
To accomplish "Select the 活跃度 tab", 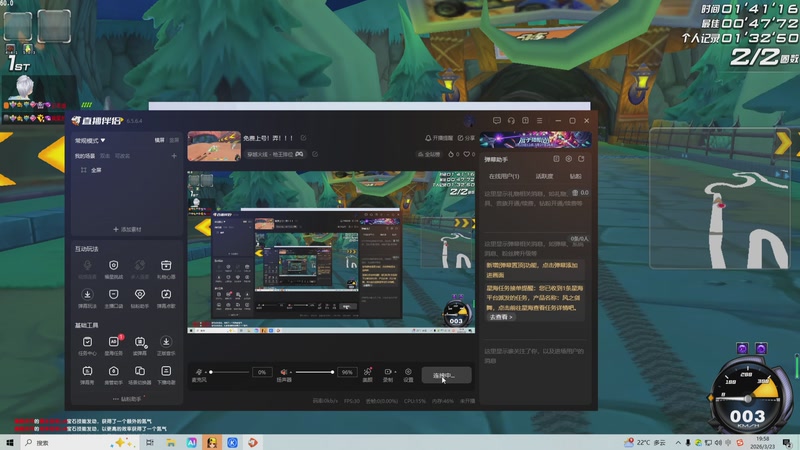I will click(x=544, y=176).
